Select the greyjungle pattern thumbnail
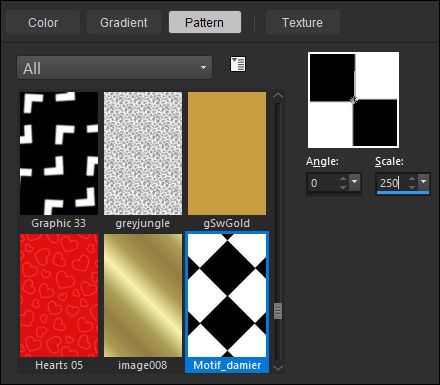Screen dimensions: 440x385 coord(143,153)
